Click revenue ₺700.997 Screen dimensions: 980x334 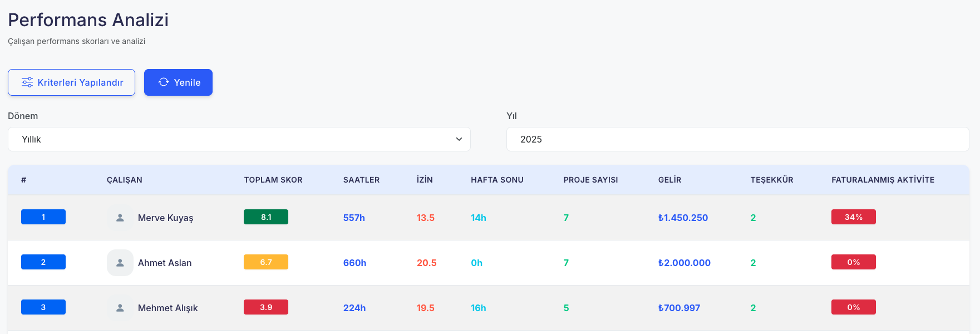tap(679, 308)
